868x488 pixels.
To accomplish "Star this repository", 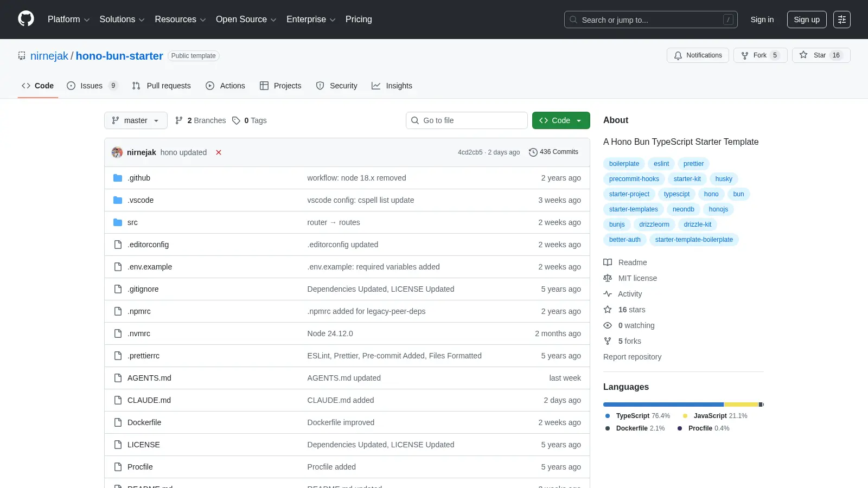I will tap(821, 55).
